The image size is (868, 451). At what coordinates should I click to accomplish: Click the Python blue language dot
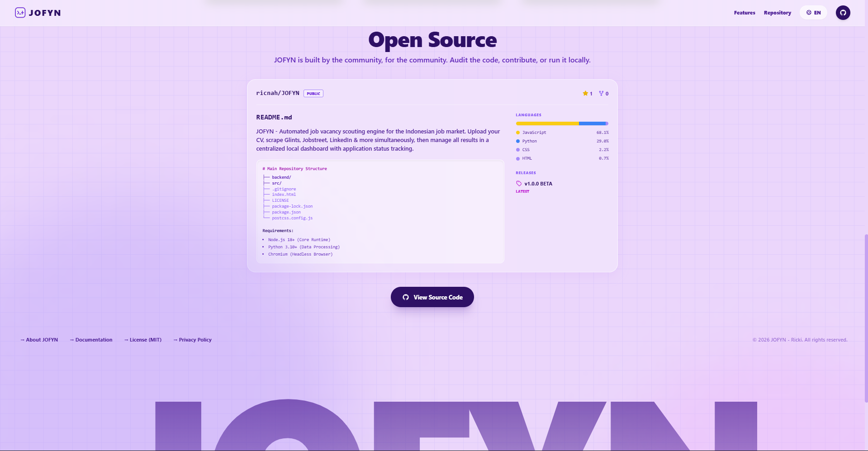[x=518, y=141]
